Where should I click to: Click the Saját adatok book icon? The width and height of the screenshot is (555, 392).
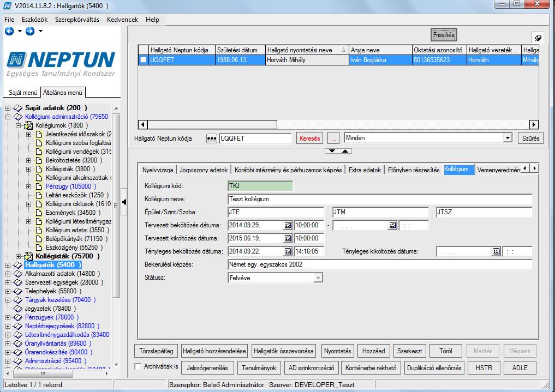[18, 108]
